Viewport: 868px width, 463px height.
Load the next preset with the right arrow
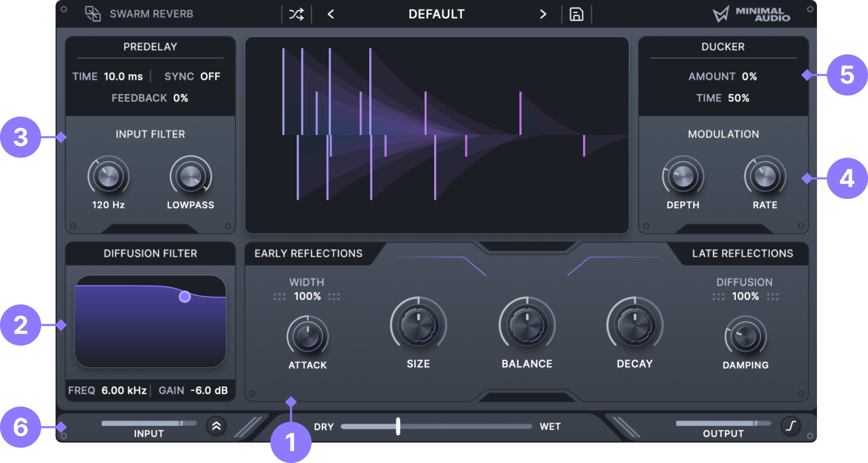pyautogui.click(x=543, y=14)
